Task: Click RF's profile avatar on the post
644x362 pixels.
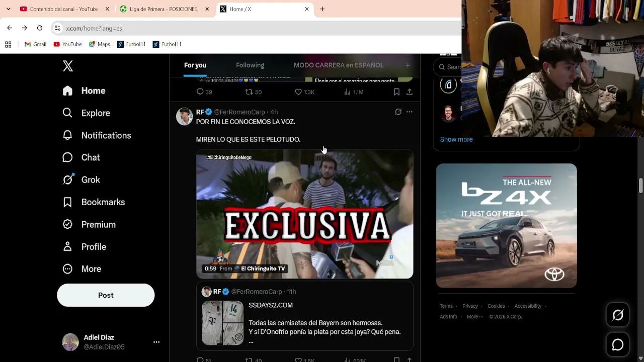Action: point(185,116)
